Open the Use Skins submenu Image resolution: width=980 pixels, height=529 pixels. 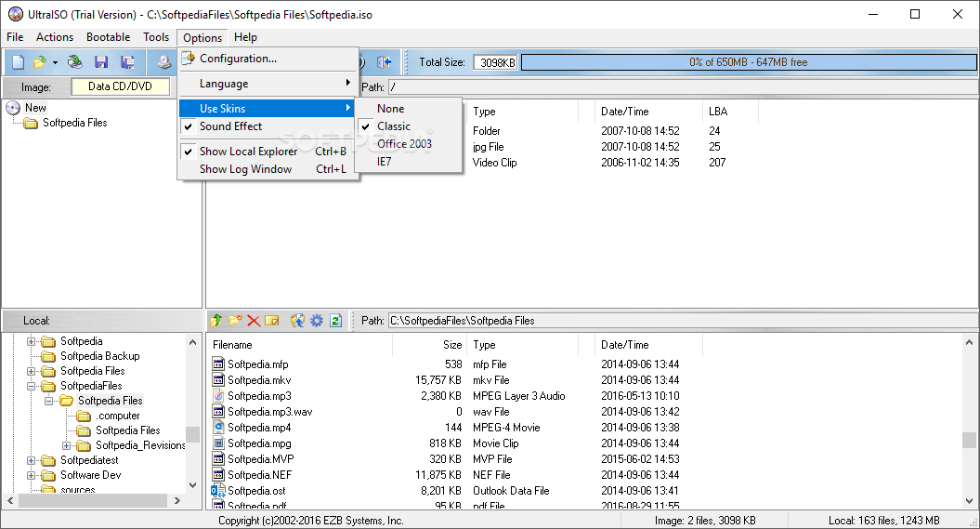tap(267, 108)
